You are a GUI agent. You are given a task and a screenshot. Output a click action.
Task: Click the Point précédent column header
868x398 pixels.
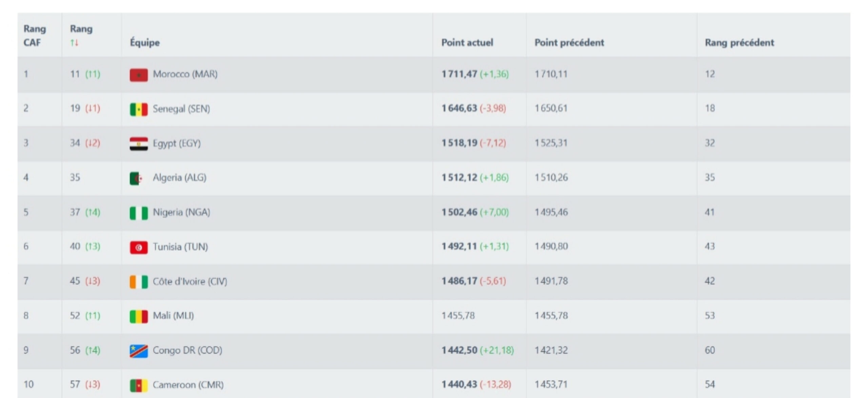(x=569, y=42)
